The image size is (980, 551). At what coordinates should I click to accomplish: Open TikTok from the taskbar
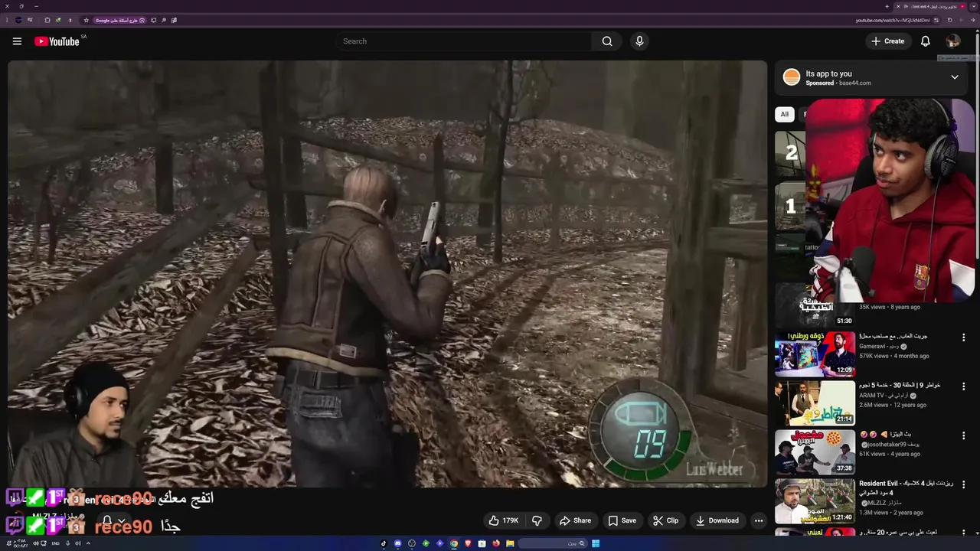[384, 543]
